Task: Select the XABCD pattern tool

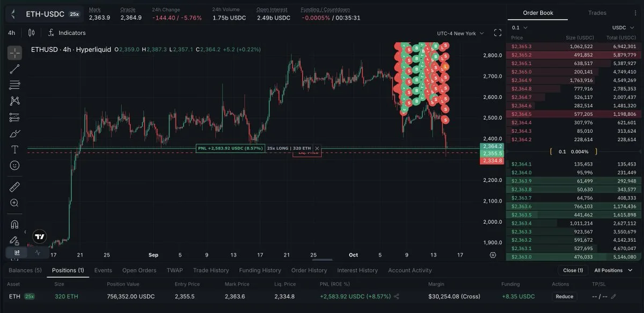Action: click(14, 101)
